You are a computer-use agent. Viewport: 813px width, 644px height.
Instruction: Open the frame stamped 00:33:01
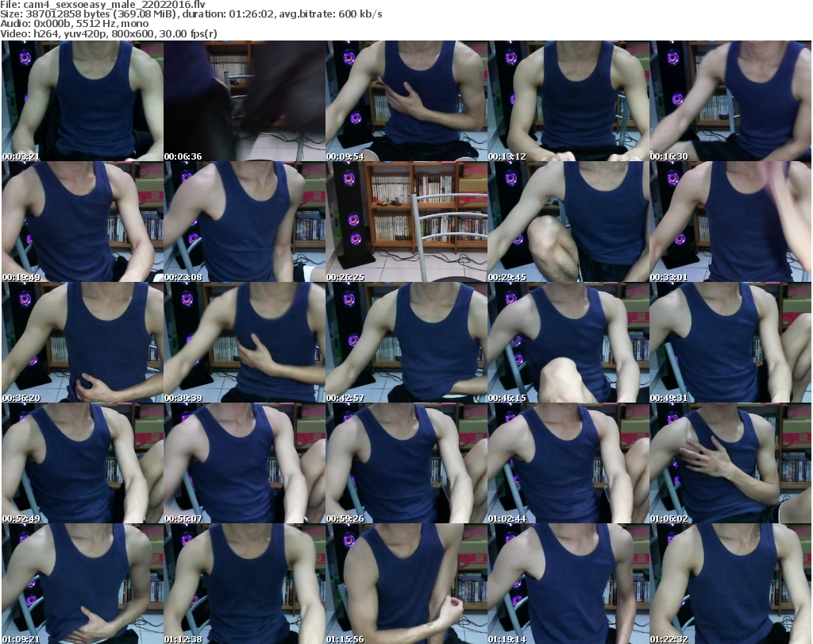[730, 222]
